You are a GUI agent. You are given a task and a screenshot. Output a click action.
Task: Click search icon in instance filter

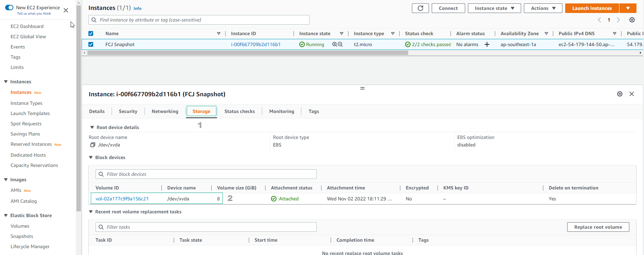pyautogui.click(x=94, y=20)
